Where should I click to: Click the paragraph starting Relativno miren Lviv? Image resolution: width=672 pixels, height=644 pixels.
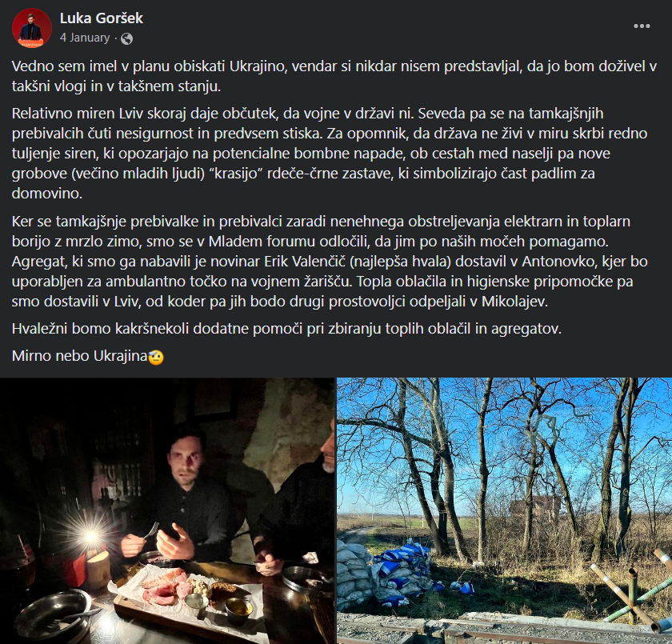click(x=329, y=154)
